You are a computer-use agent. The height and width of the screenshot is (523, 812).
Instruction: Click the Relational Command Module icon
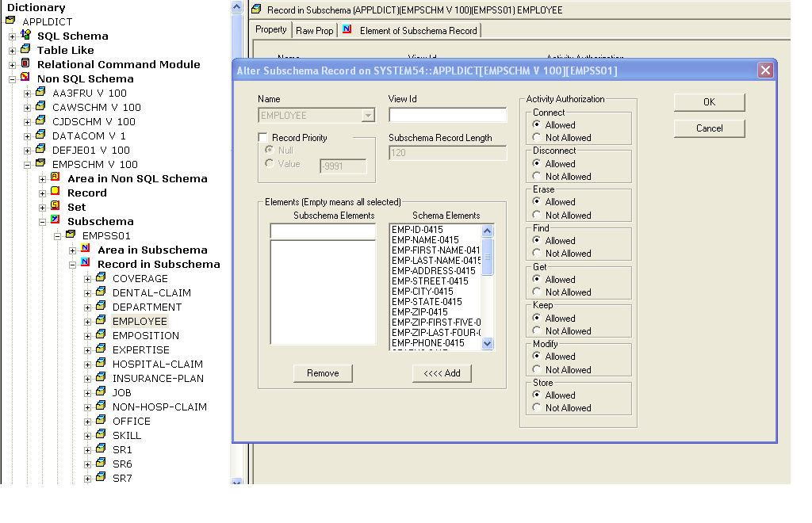(x=25, y=64)
